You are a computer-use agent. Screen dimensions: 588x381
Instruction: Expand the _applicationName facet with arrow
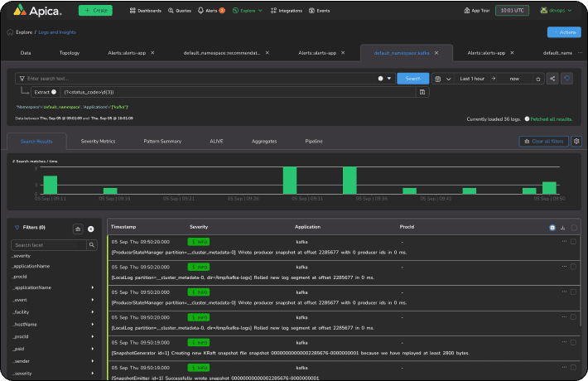pos(93,287)
